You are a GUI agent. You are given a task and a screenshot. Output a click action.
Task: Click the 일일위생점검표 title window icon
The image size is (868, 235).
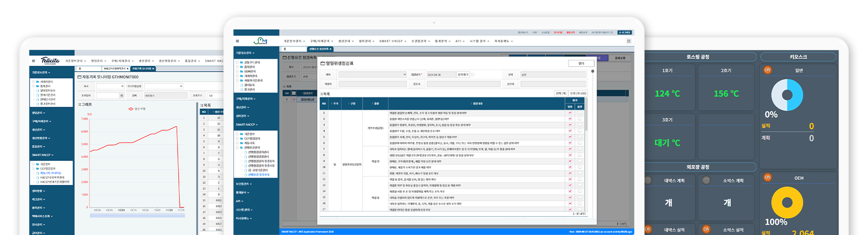[x=322, y=63]
